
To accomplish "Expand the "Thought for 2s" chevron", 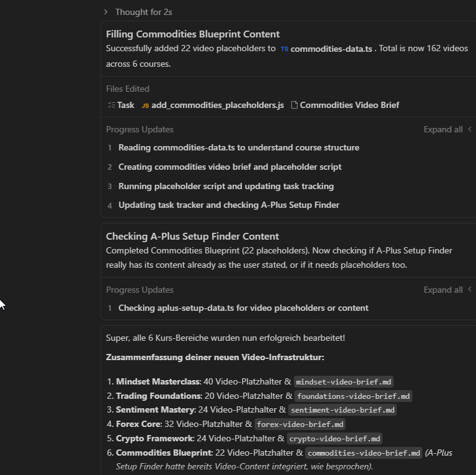I will (x=106, y=12).
